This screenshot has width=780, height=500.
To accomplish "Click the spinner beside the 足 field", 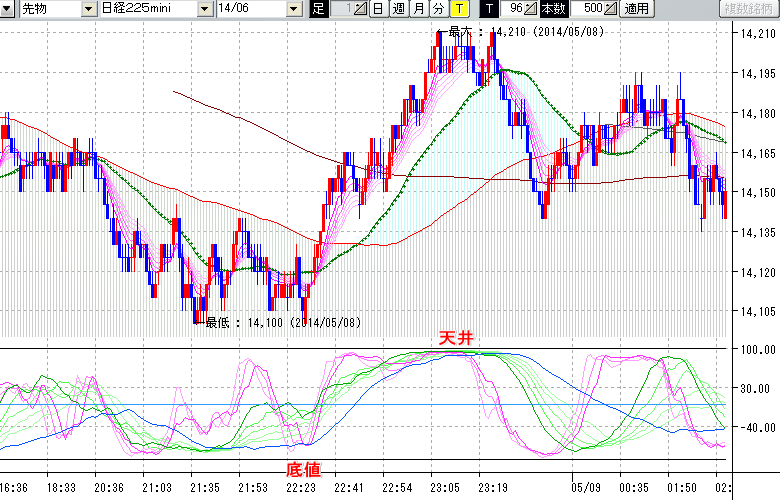I will click(x=362, y=9).
